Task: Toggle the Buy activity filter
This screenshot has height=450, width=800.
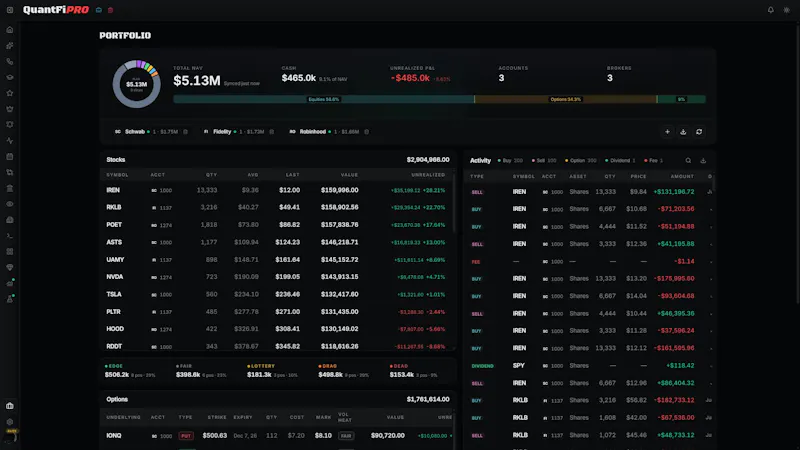Action: click(x=510, y=160)
